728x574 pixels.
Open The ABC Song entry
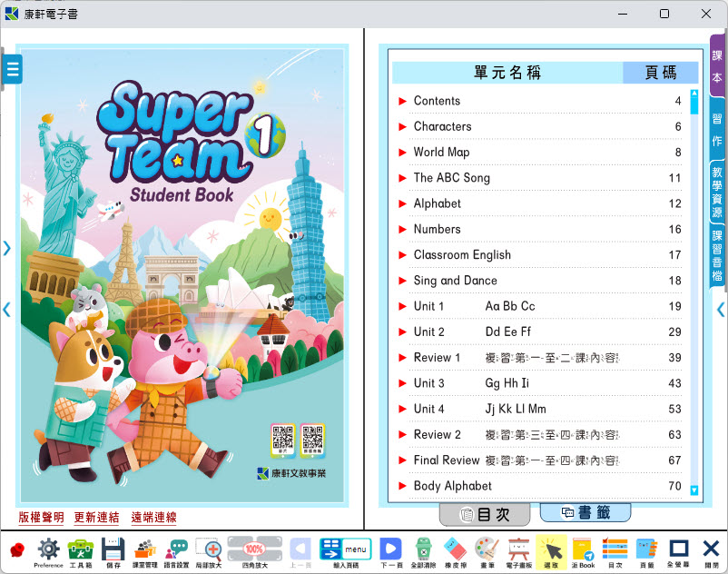pos(540,178)
